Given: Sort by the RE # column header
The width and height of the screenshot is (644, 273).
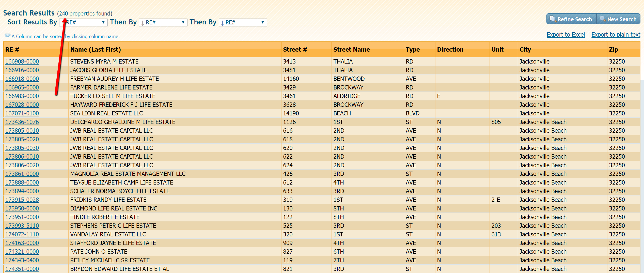Looking at the screenshot, I should point(12,50).
